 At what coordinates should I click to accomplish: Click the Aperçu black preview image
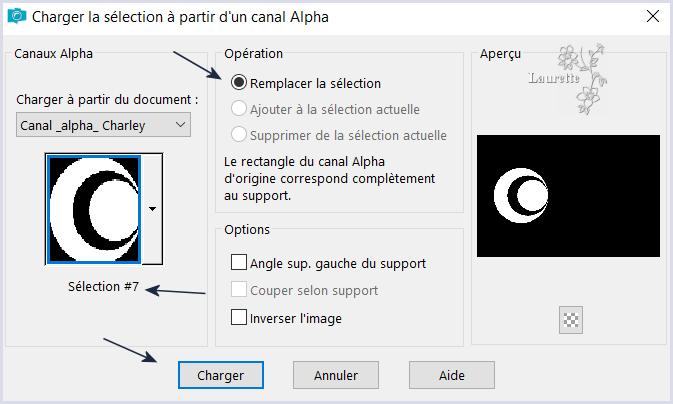pos(568,196)
